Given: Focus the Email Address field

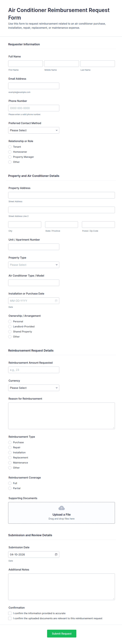Looking at the screenshot, I should coord(34,86).
